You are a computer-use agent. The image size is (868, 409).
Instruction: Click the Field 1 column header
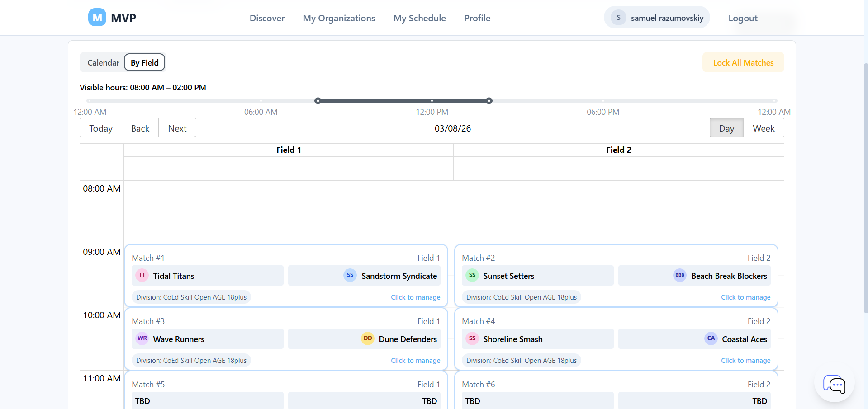pyautogui.click(x=289, y=150)
